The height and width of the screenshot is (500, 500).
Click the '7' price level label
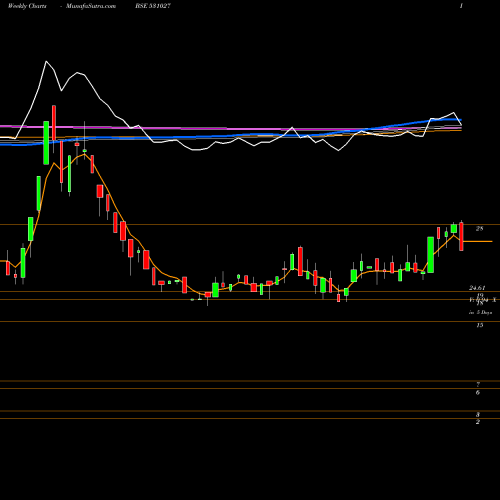pos(478,385)
